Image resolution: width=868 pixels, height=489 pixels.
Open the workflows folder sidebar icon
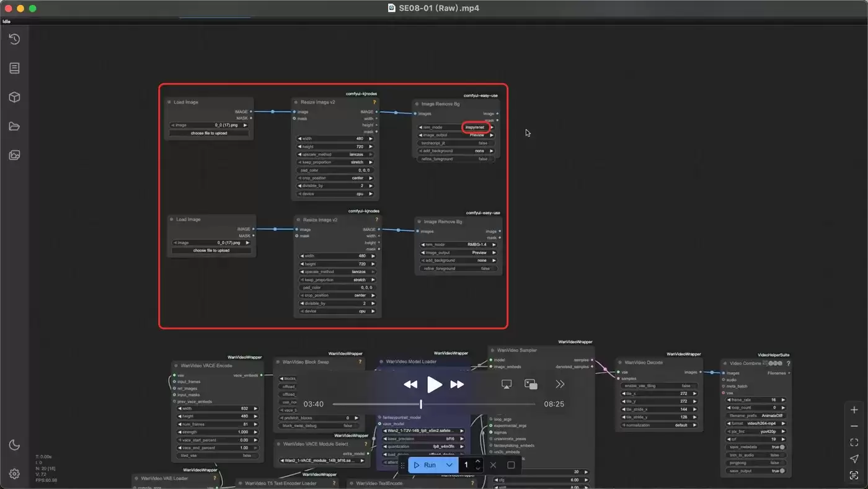point(14,127)
